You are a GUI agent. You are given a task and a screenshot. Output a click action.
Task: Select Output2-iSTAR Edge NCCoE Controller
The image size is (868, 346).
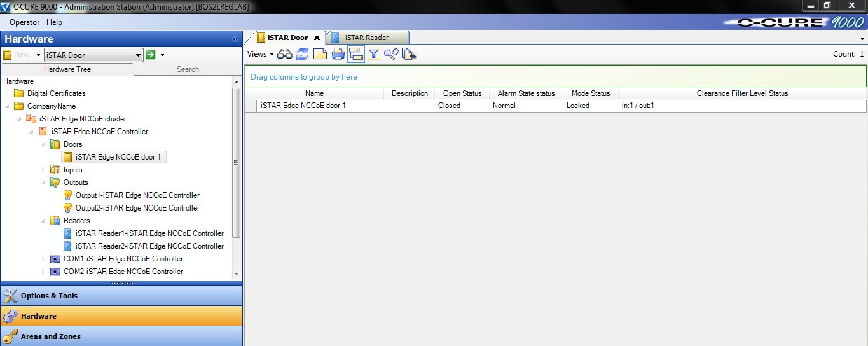pos(137,208)
